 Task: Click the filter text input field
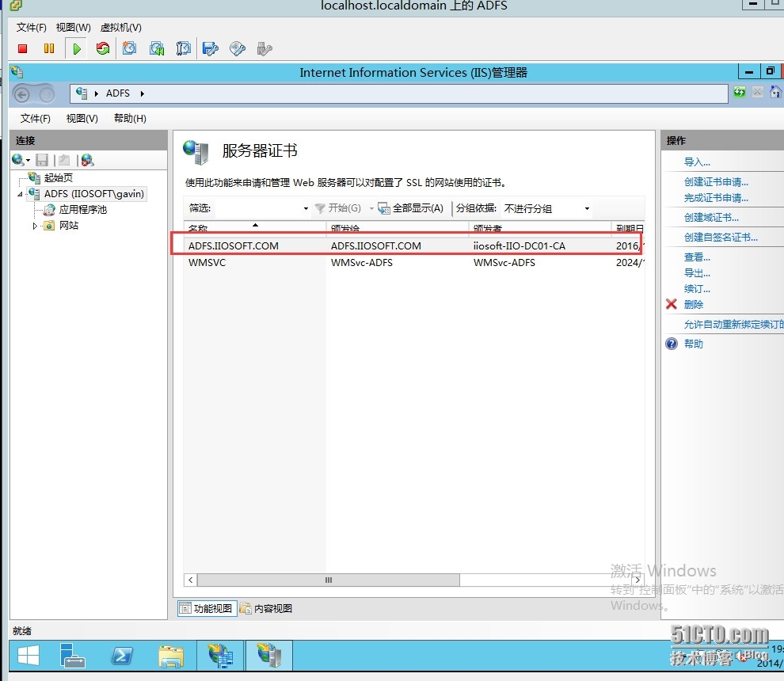click(x=257, y=208)
